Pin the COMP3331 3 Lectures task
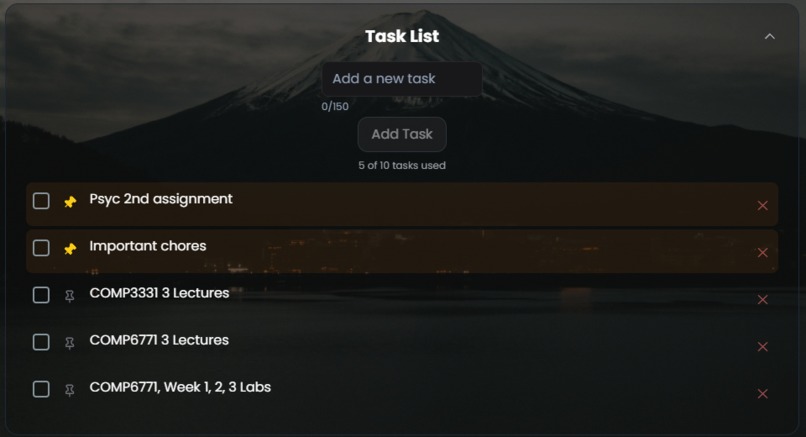806x437 pixels. [x=70, y=296]
